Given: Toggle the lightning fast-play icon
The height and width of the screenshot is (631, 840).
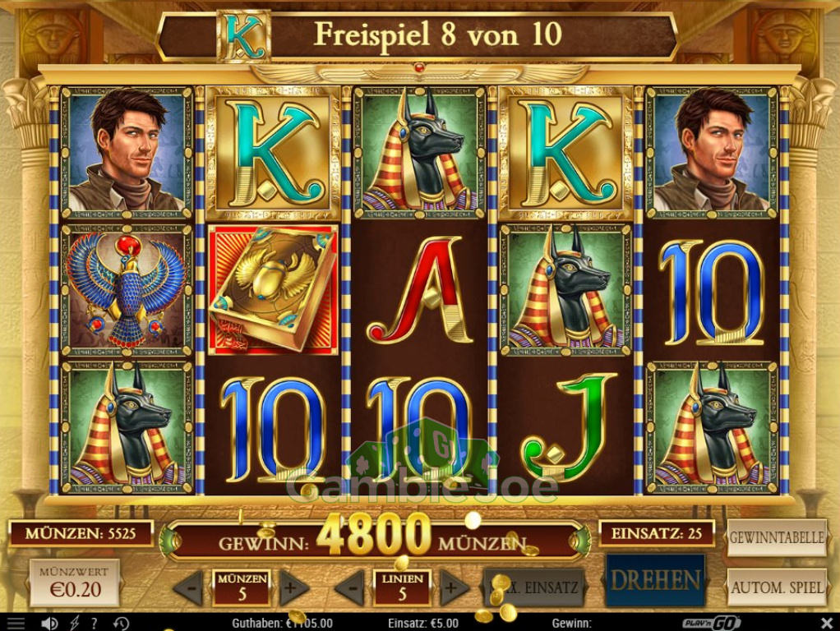Looking at the screenshot, I should 75,623.
